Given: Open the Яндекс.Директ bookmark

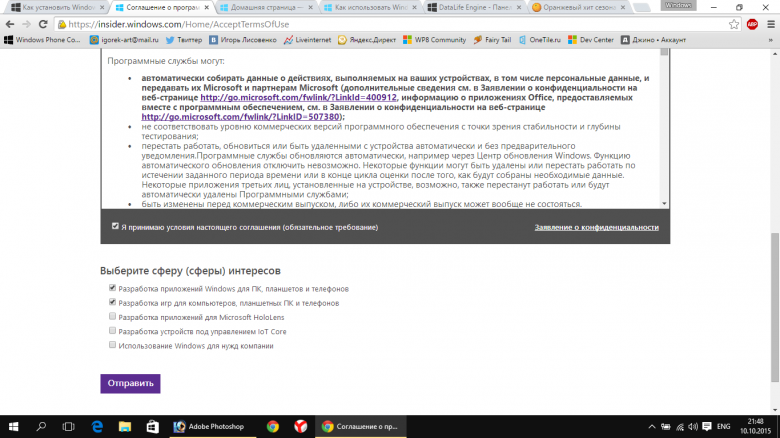Looking at the screenshot, I should pos(367,40).
